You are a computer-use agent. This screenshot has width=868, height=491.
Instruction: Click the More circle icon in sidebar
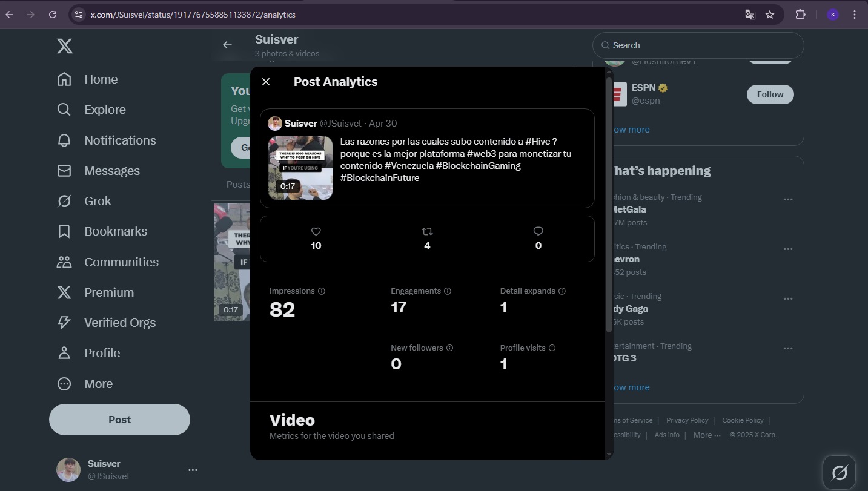64,384
